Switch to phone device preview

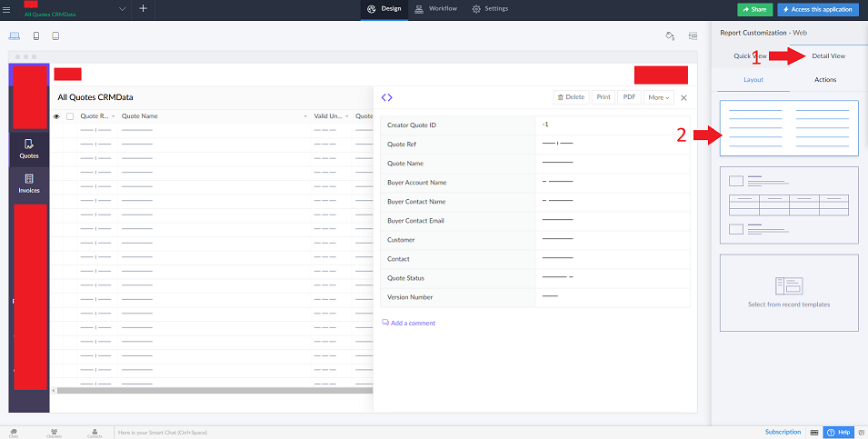point(36,36)
